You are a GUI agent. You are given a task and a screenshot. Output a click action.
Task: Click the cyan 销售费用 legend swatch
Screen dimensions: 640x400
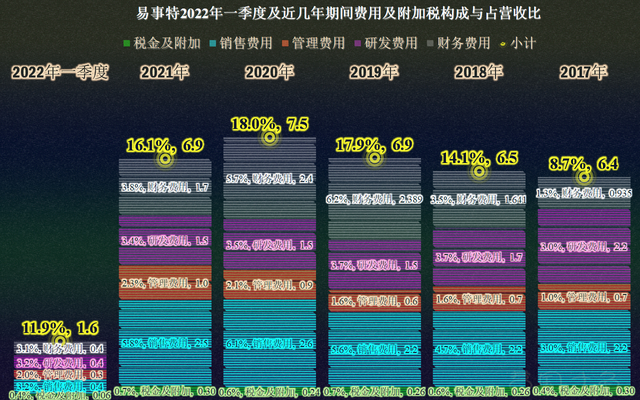213,43
